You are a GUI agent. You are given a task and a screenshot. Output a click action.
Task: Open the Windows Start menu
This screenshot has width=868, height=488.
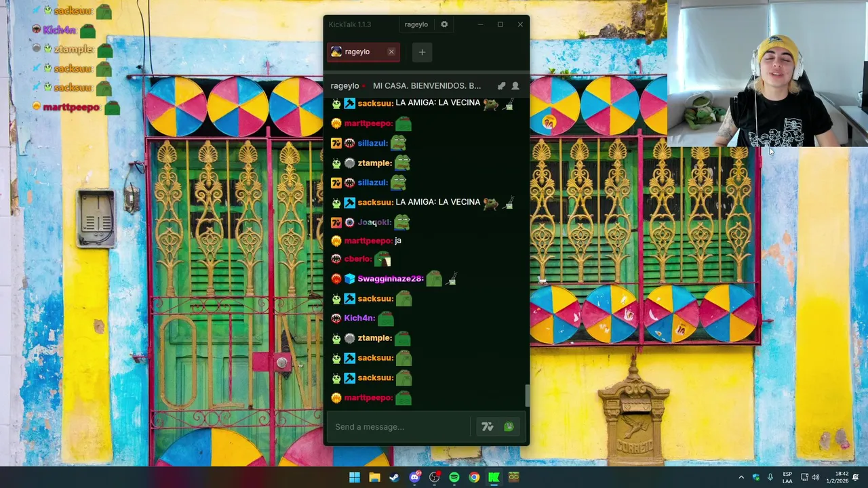coord(354,477)
